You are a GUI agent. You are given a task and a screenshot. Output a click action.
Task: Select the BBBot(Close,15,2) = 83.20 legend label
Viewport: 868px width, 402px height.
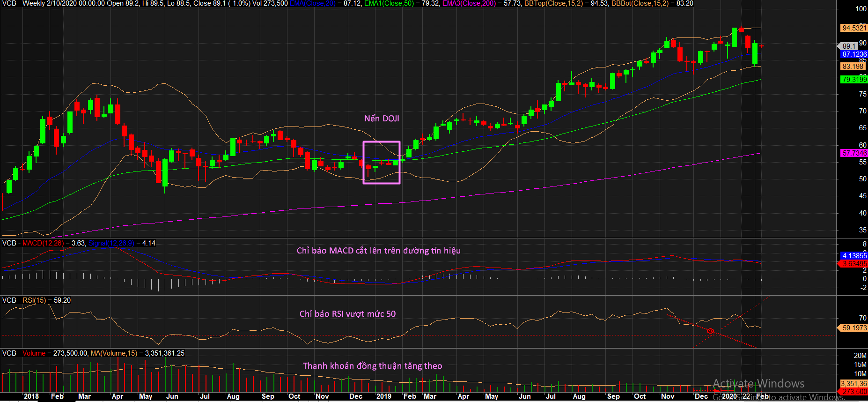(652, 3)
